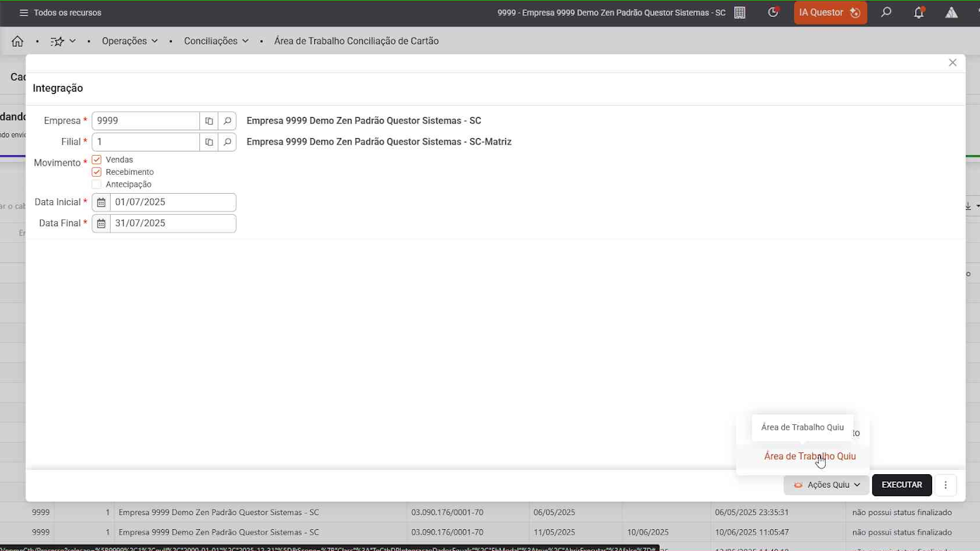980x551 pixels.
Task: Expand the Operações menu
Action: pyautogui.click(x=130, y=42)
